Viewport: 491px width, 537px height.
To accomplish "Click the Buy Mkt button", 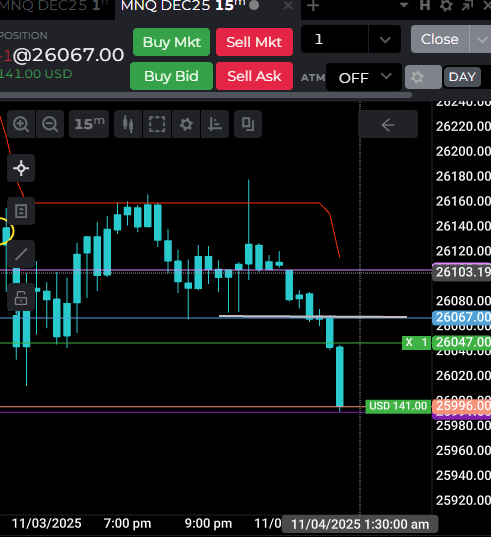I will point(172,42).
